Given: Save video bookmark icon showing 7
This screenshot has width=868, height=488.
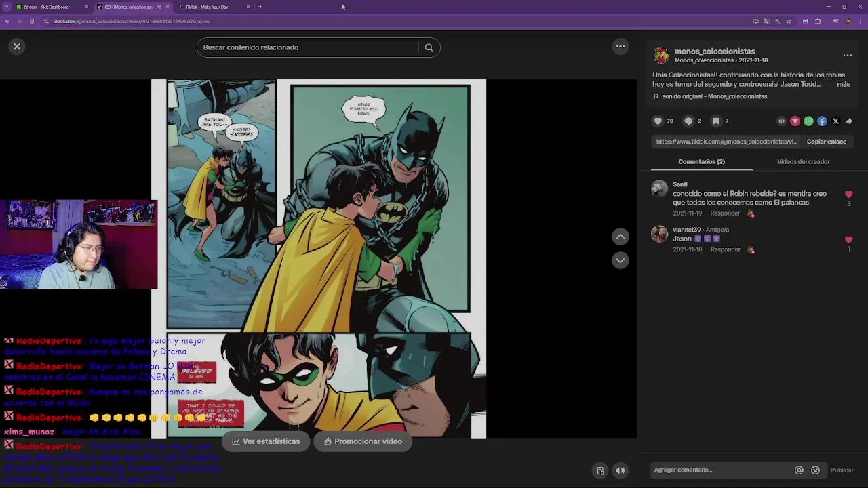Looking at the screenshot, I should (716, 121).
